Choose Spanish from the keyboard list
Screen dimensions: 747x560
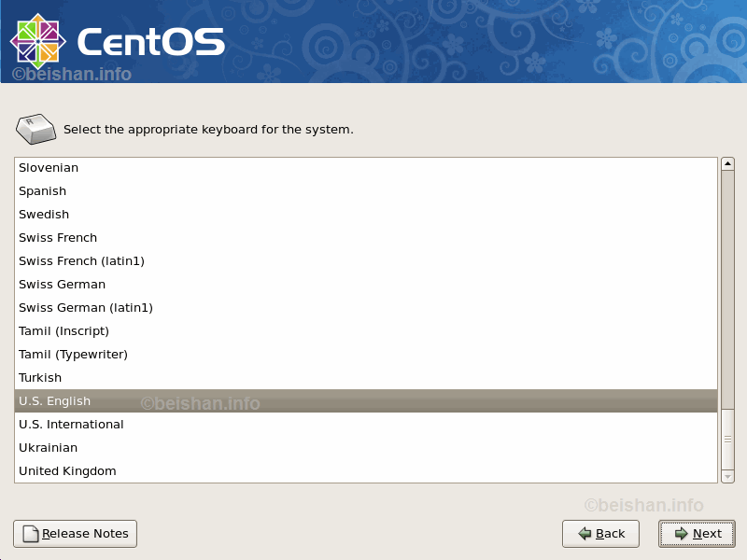tap(43, 191)
